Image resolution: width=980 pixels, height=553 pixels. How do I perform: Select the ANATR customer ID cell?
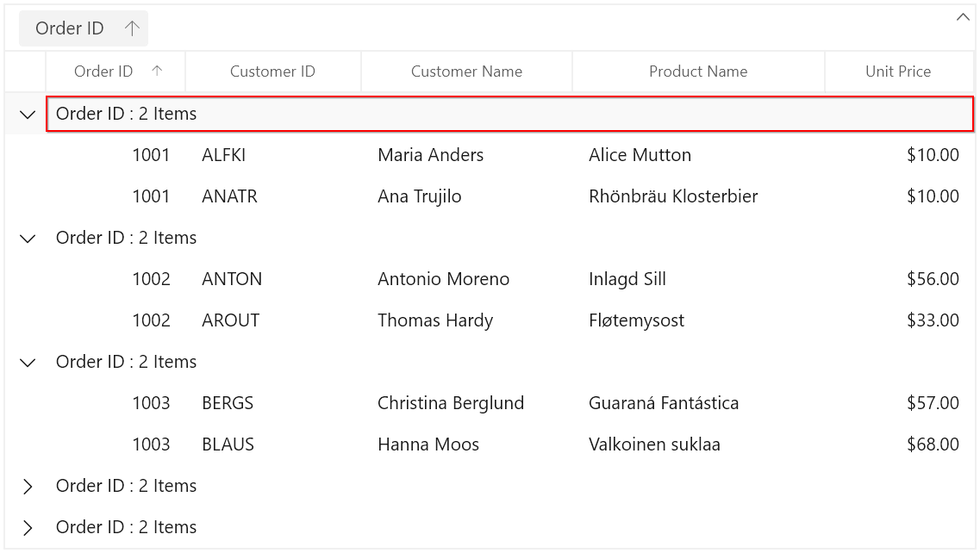click(x=273, y=196)
